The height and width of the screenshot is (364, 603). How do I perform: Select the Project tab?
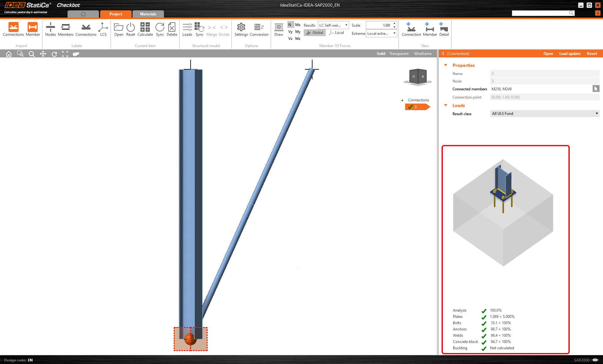(x=116, y=14)
